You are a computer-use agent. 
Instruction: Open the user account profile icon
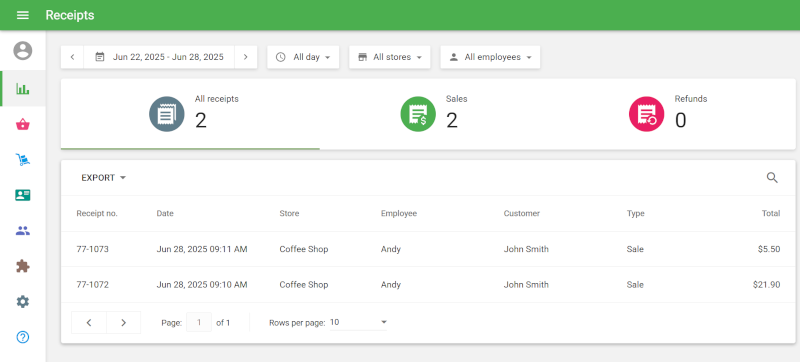point(22,50)
